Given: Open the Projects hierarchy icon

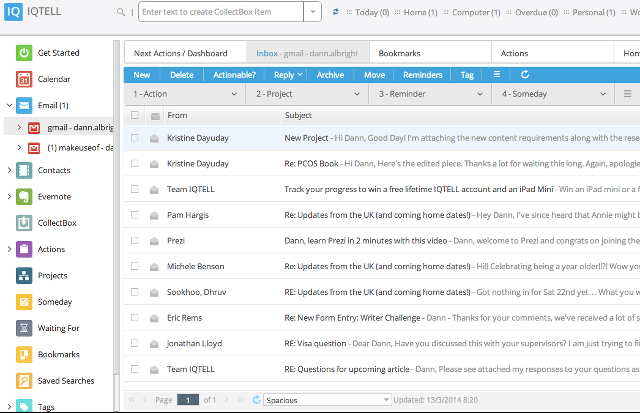Looking at the screenshot, I should (x=24, y=275).
